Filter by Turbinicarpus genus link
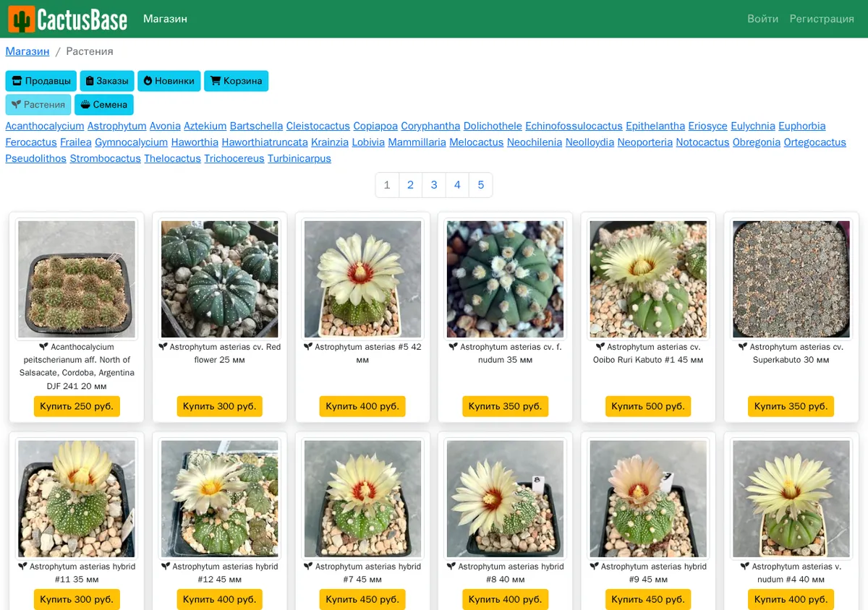 coord(299,158)
